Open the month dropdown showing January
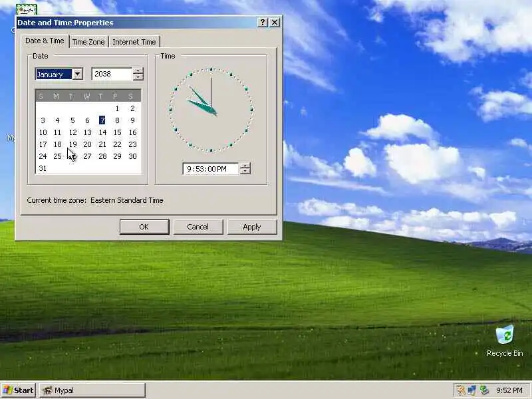Screen dimensions: 532x399 click(78, 74)
